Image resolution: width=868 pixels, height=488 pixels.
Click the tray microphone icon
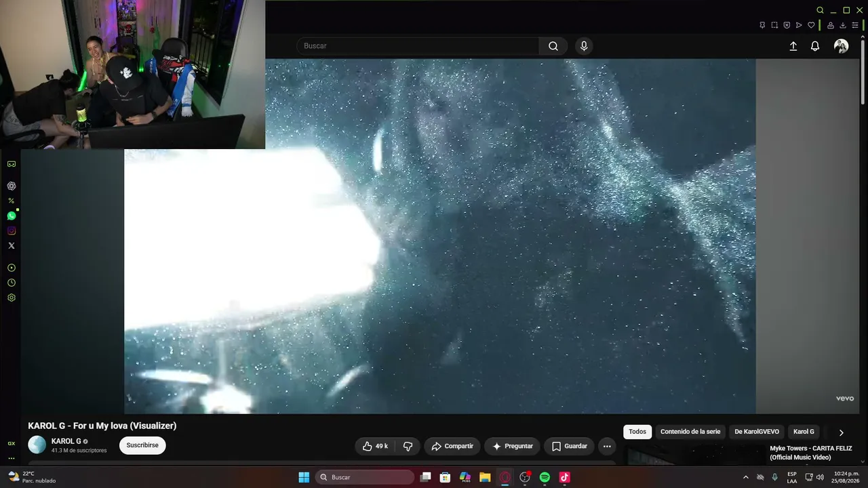coord(774,477)
